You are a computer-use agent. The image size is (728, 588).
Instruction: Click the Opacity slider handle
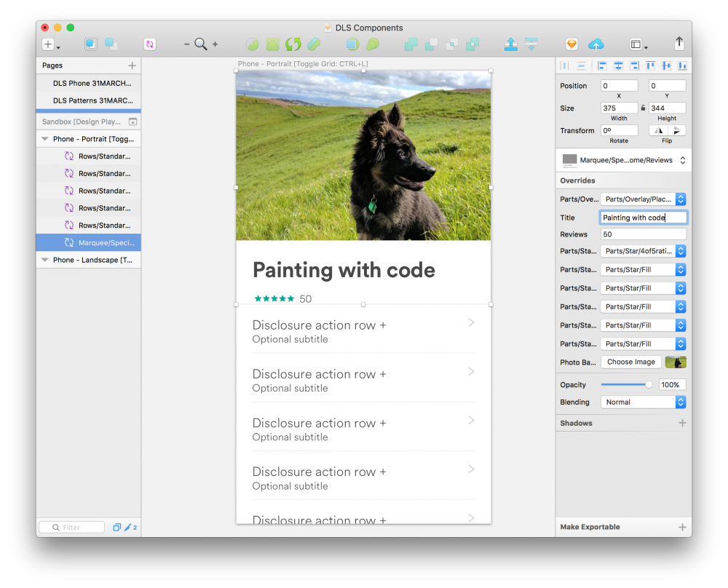pos(649,385)
